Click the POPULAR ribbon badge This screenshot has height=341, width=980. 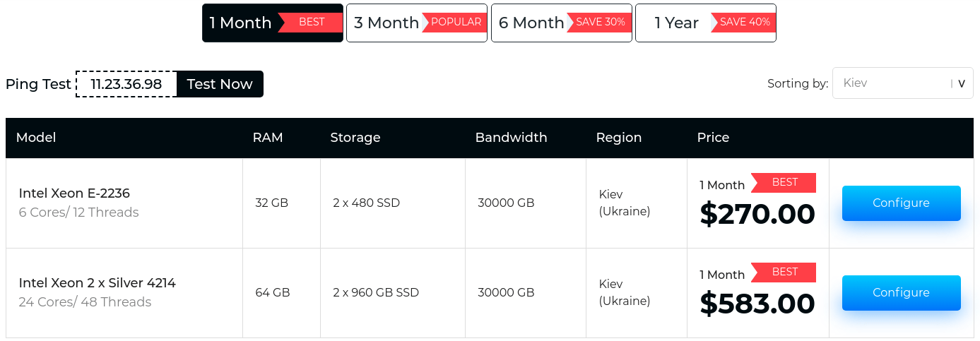[454, 22]
